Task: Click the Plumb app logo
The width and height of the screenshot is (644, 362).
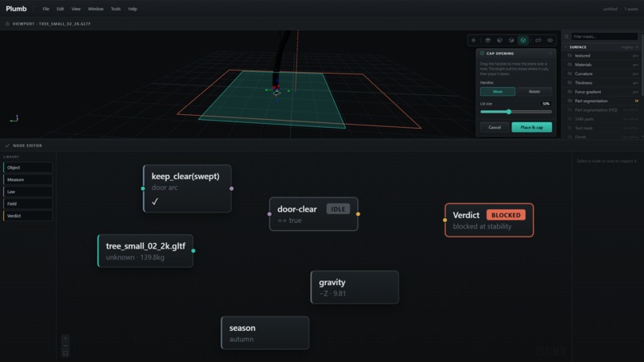Action: click(17, 9)
